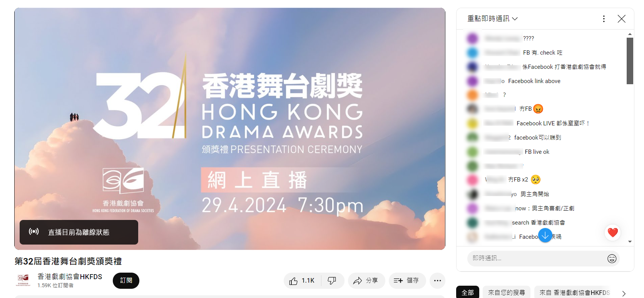Viewport: 644px width, 298px height.
Task: Open the emoji picker in chat input
Action: point(612,259)
